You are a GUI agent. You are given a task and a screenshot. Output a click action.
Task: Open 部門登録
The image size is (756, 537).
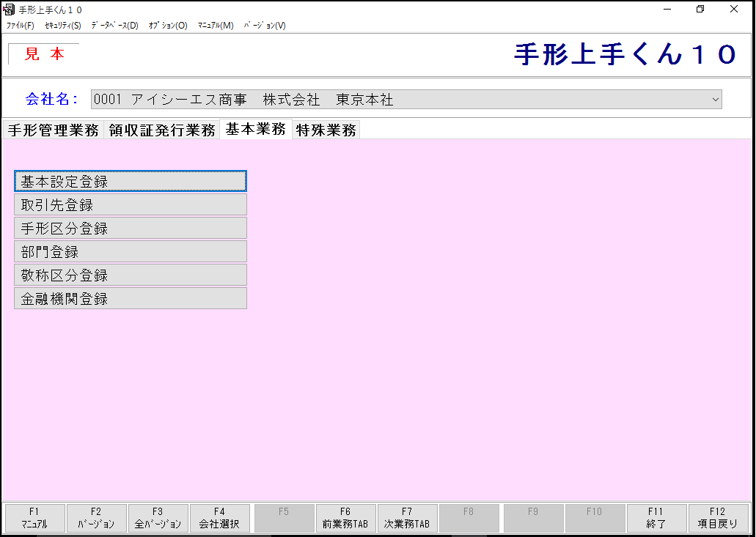[131, 251]
